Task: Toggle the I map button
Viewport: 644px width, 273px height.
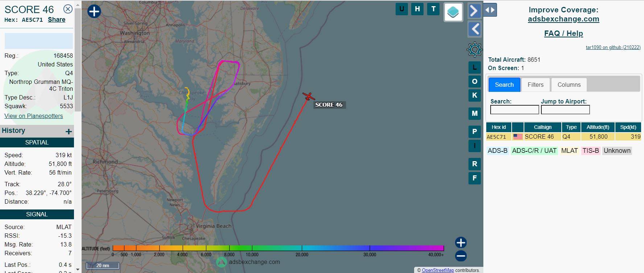Action: click(x=474, y=146)
